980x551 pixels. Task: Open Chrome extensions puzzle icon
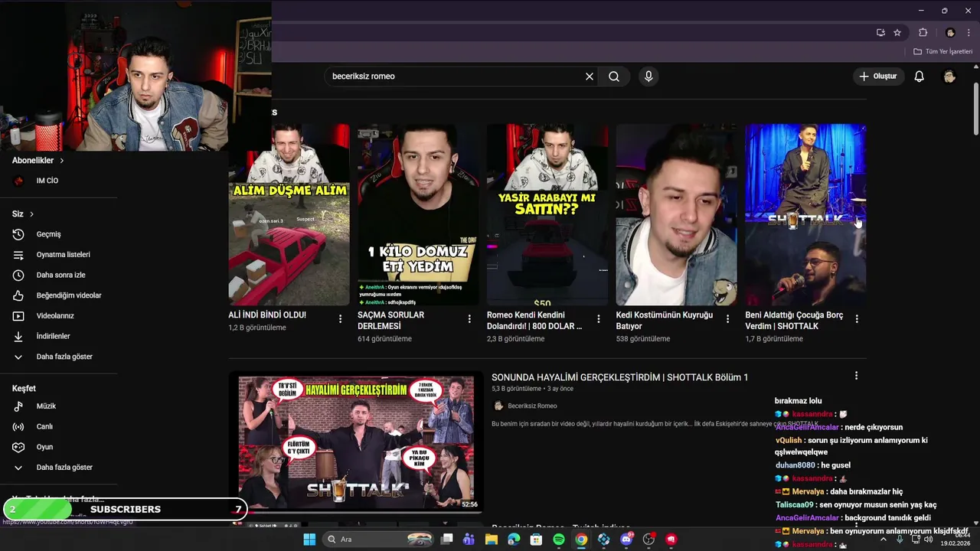(x=923, y=33)
